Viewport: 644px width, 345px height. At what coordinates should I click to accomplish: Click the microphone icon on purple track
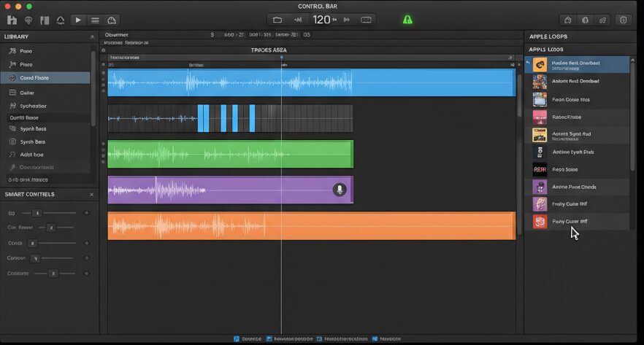[x=339, y=190]
